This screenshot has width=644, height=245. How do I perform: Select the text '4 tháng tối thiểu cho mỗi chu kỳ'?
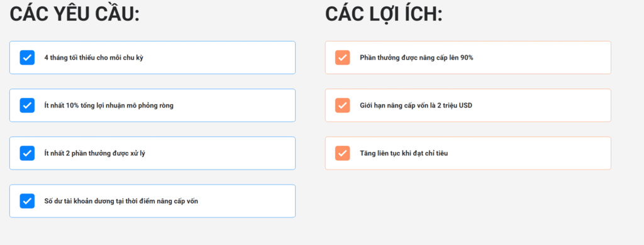point(94,58)
